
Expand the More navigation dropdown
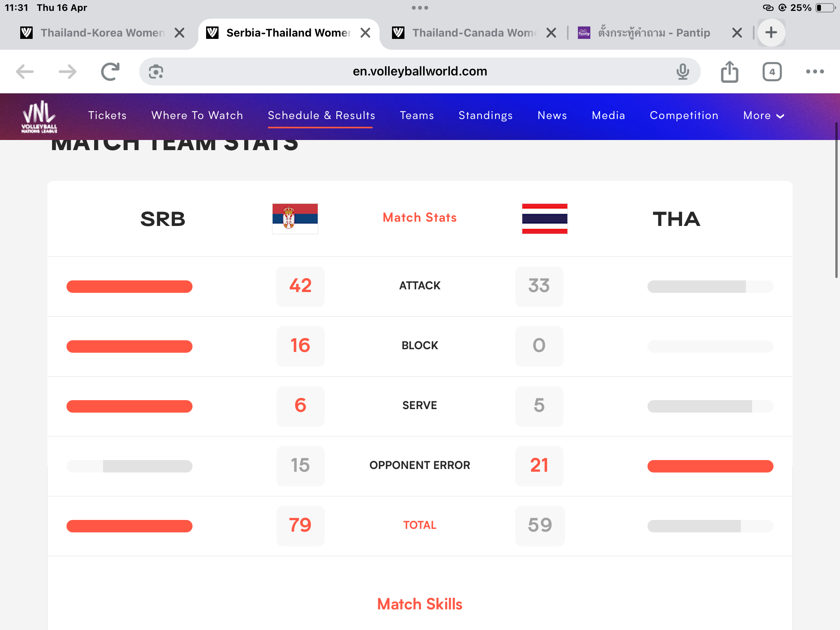763,115
